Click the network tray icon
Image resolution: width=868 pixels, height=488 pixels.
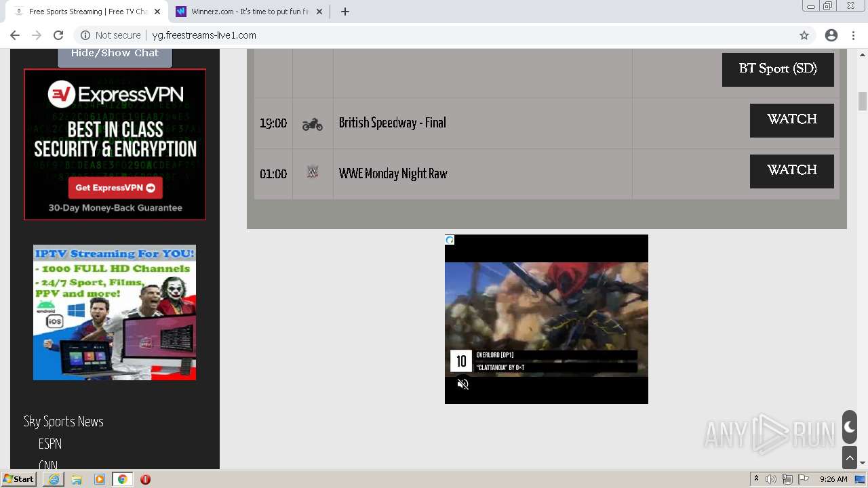787,479
